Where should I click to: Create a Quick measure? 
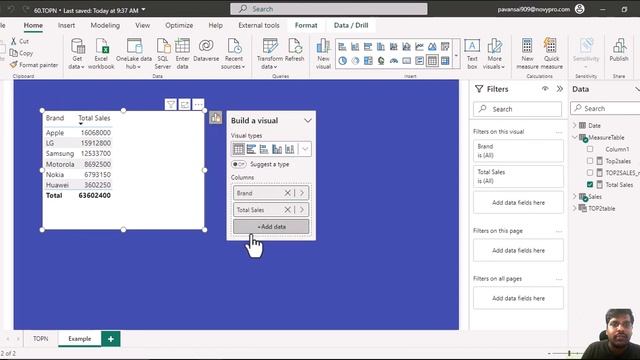(551, 53)
